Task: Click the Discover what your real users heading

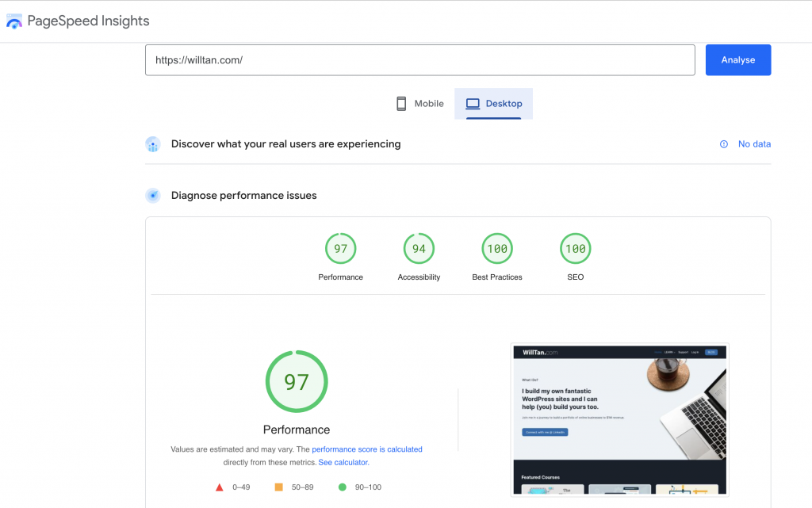Action: (x=285, y=144)
